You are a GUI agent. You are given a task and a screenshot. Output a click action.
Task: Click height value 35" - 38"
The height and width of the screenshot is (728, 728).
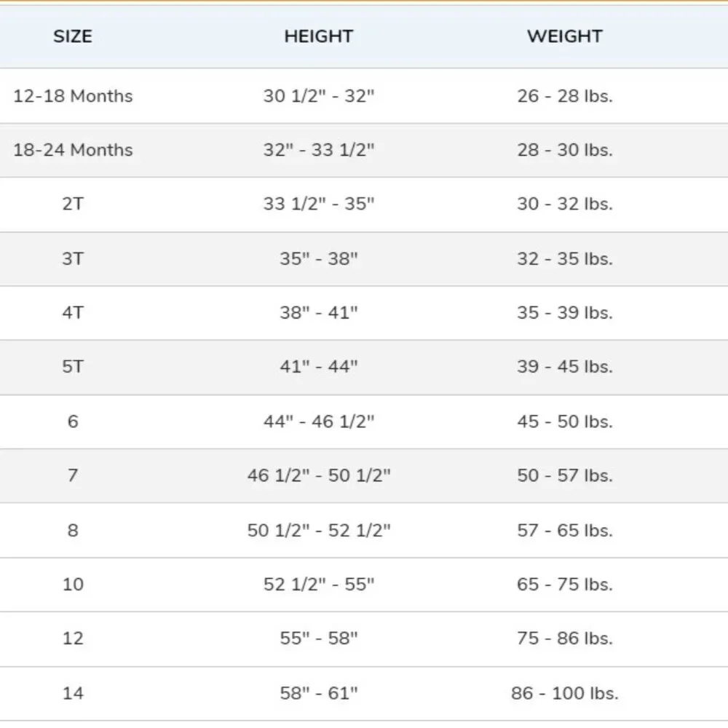coord(319,258)
